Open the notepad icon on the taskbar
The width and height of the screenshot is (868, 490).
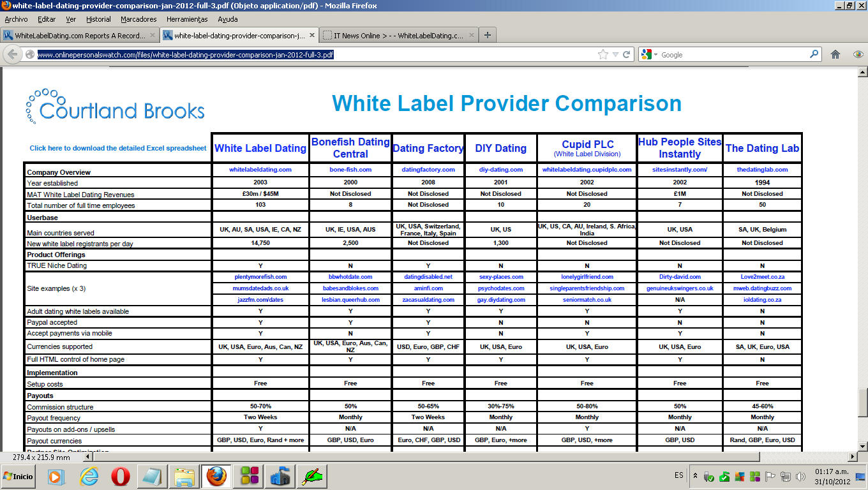coord(152,476)
